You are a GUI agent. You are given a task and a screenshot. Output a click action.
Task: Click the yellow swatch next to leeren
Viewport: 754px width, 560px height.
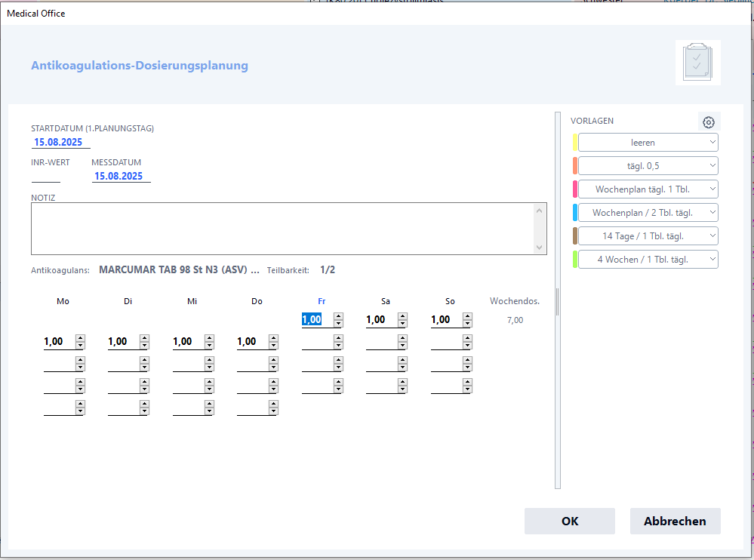(x=575, y=142)
